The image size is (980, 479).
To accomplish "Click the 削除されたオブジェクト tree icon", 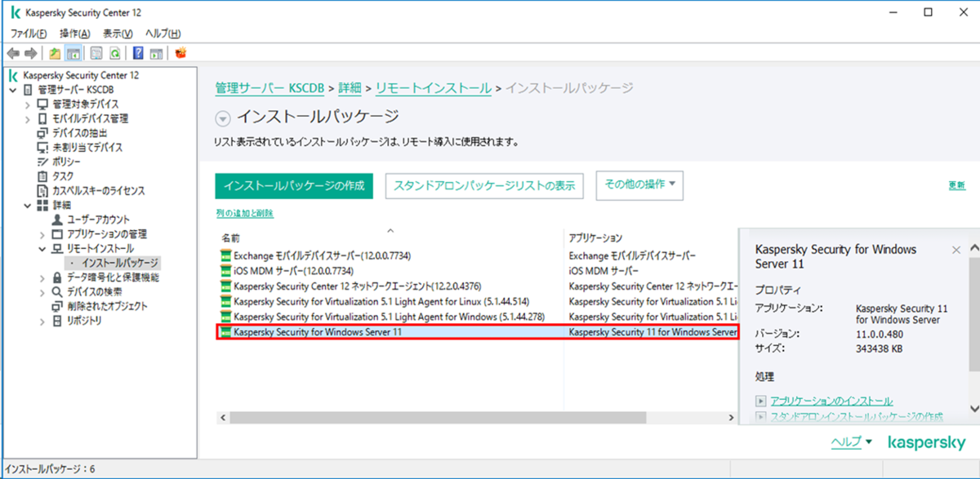I will coord(57,306).
